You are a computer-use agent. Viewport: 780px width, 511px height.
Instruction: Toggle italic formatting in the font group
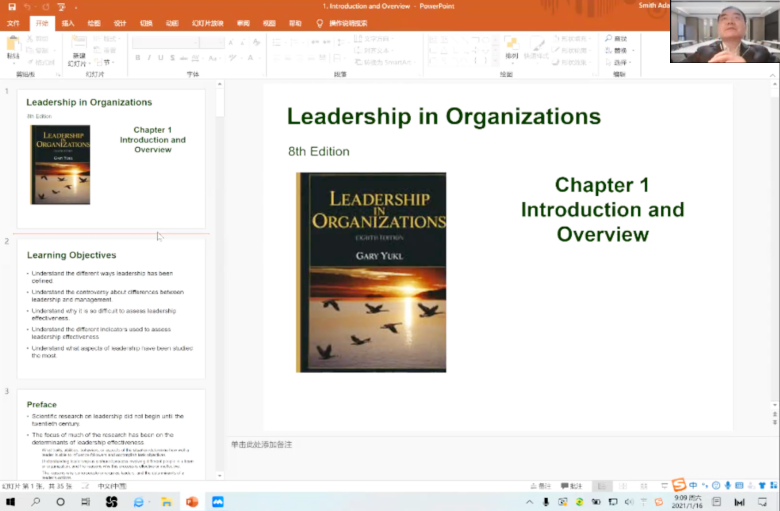[149, 58]
